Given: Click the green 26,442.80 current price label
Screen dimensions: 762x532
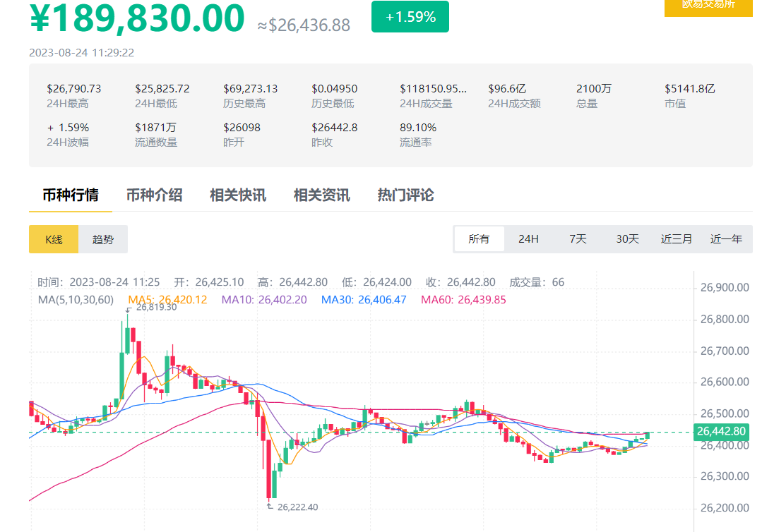Looking at the screenshot, I should click(x=720, y=431).
